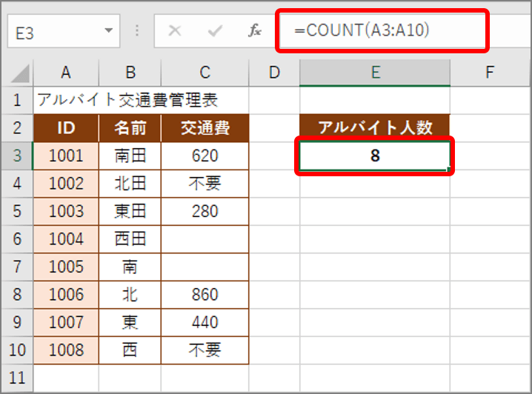
Task: Click the アルバイト人数 header cell
Action: point(375,128)
